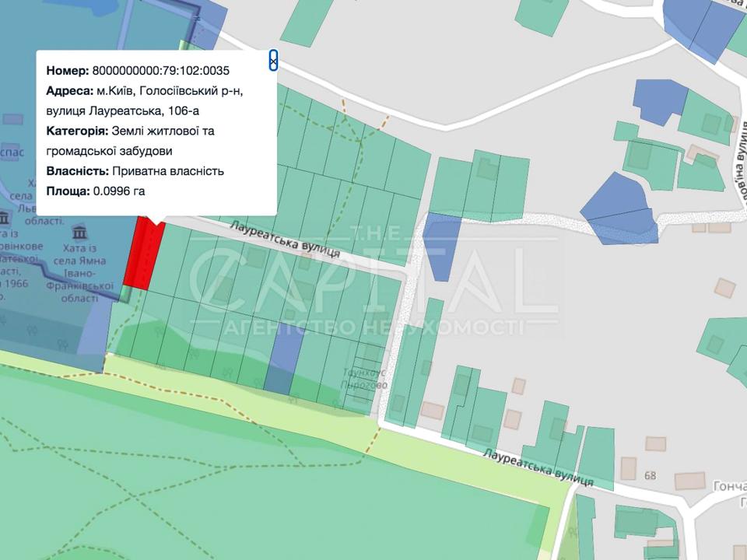The image size is (747, 560).
Task: Click the area value 0.0996 га
Action: pyautogui.click(x=119, y=191)
